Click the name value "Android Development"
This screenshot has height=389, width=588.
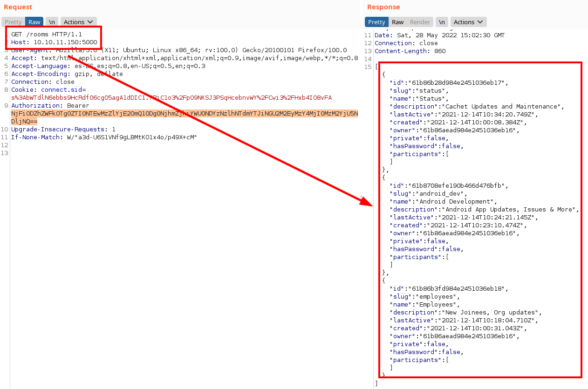point(455,202)
